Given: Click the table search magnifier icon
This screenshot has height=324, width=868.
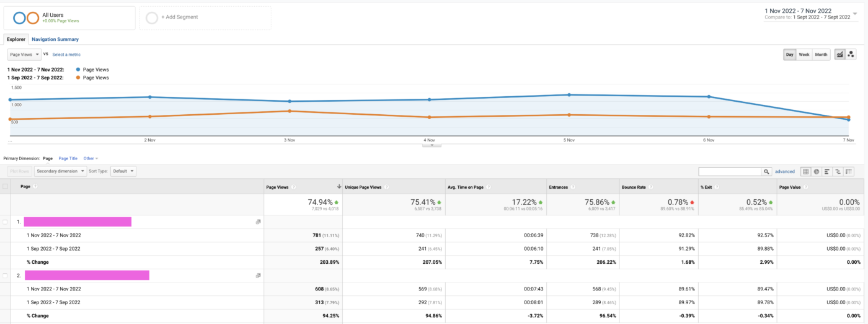Looking at the screenshot, I should point(766,171).
